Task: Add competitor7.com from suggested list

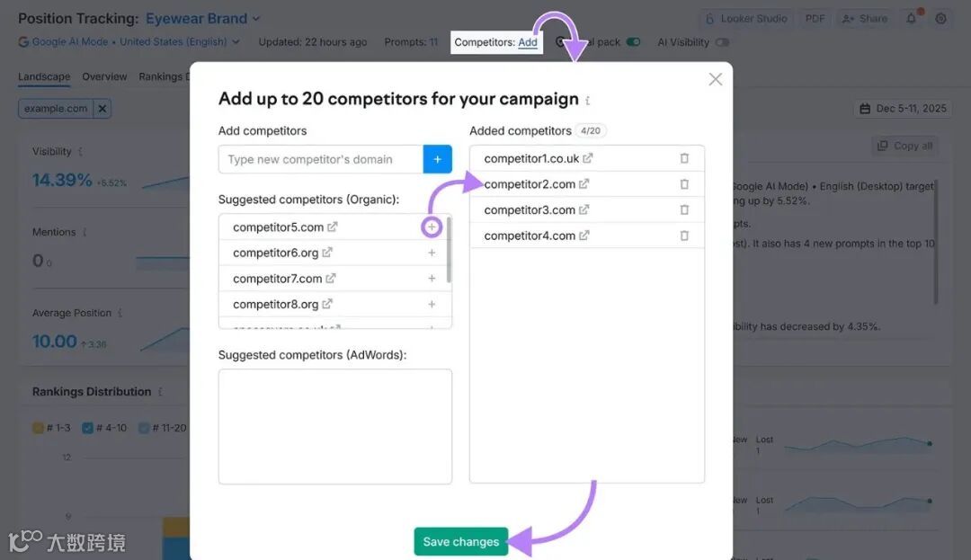Action: [432, 279]
